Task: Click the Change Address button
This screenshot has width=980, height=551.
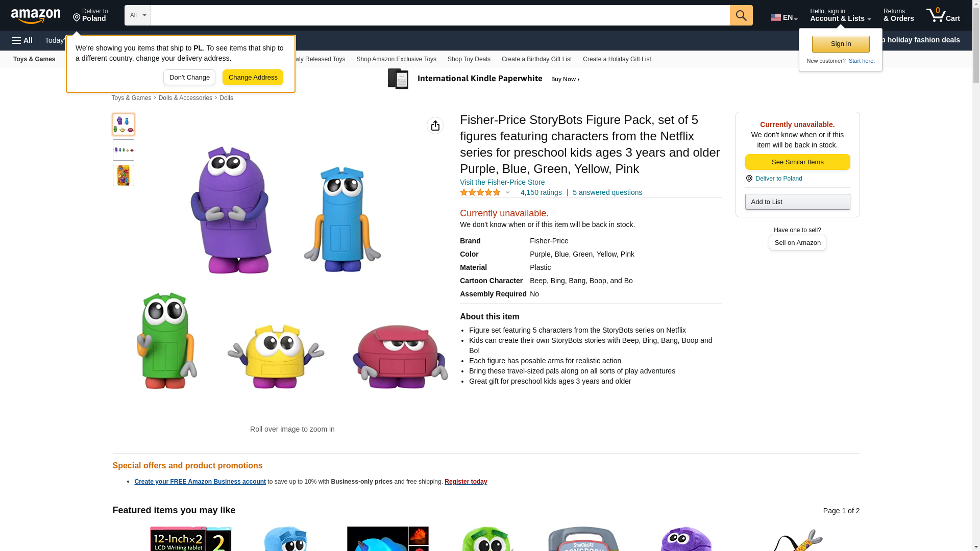Action: (x=253, y=78)
